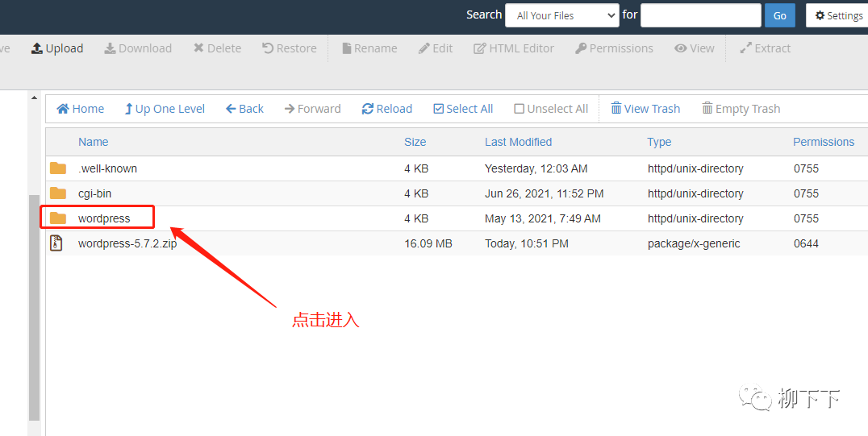Sort files by Name column header
Image resolution: width=868 pixels, height=436 pixels.
(93, 142)
